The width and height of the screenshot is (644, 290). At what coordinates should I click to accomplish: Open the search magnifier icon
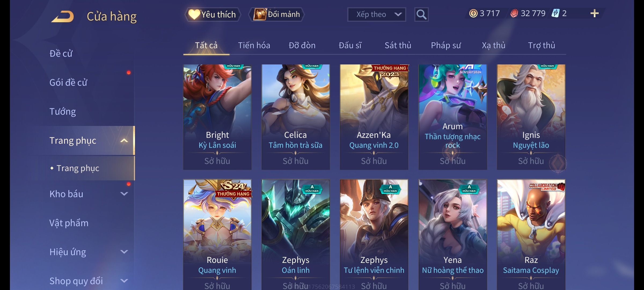pyautogui.click(x=421, y=15)
